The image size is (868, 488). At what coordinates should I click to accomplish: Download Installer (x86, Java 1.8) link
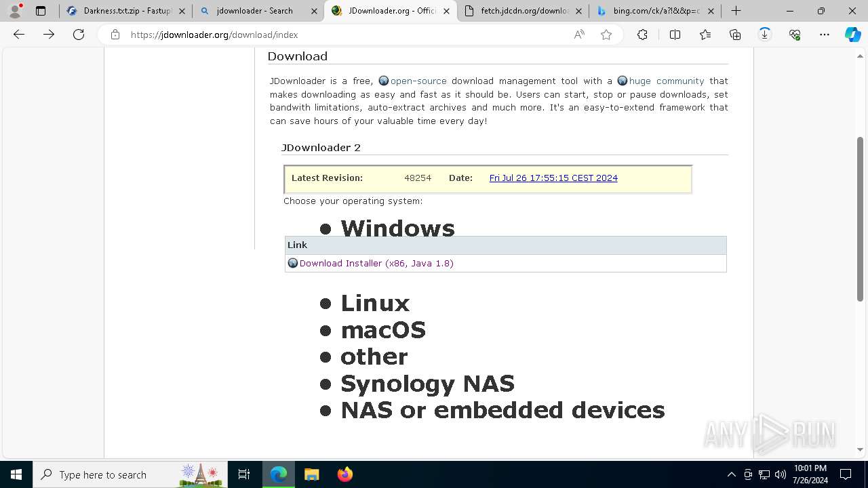point(376,263)
